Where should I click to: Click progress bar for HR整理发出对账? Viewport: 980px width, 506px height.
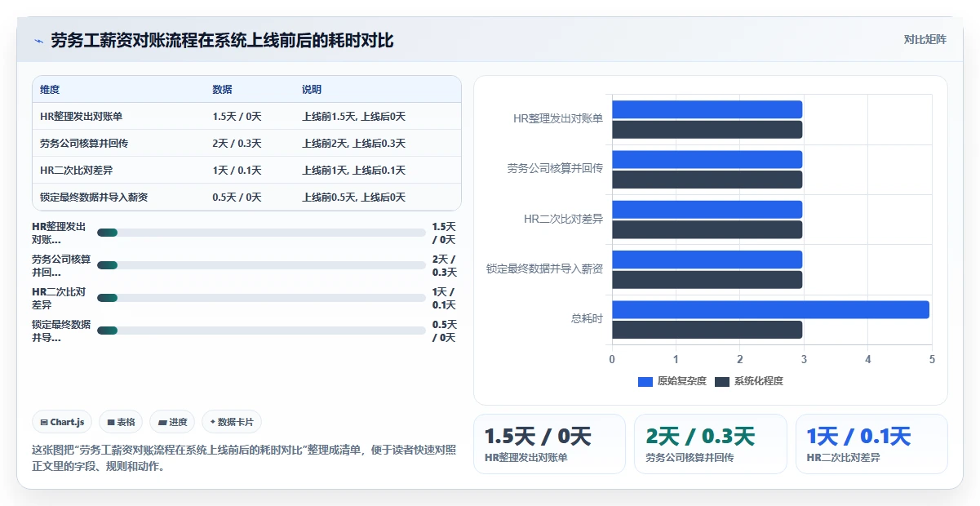tap(261, 233)
